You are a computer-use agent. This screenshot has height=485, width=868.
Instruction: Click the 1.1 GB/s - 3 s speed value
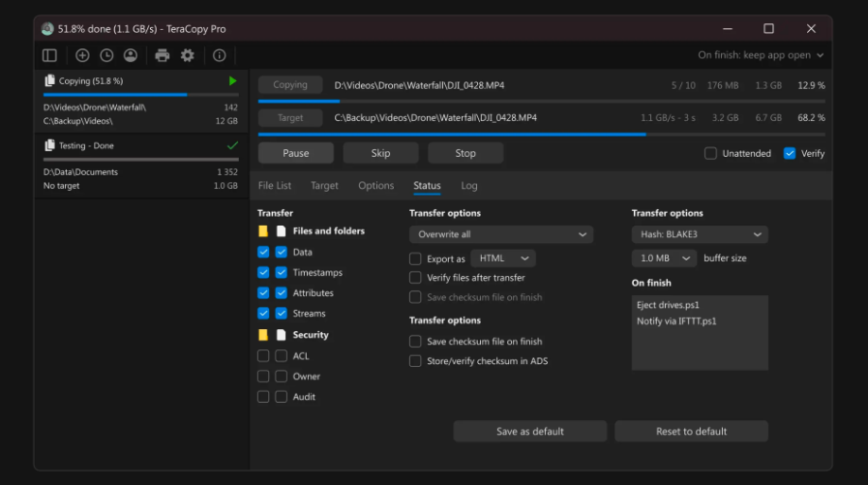point(668,117)
